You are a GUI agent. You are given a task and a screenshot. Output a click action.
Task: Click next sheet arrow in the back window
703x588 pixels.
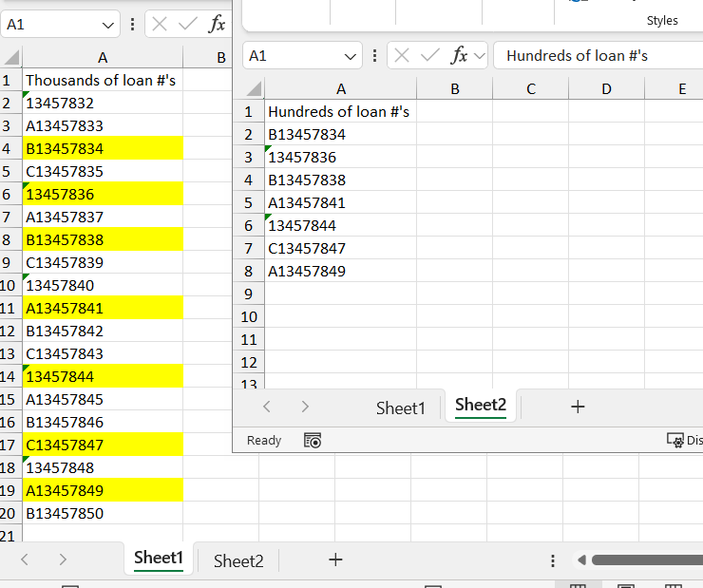point(63,560)
